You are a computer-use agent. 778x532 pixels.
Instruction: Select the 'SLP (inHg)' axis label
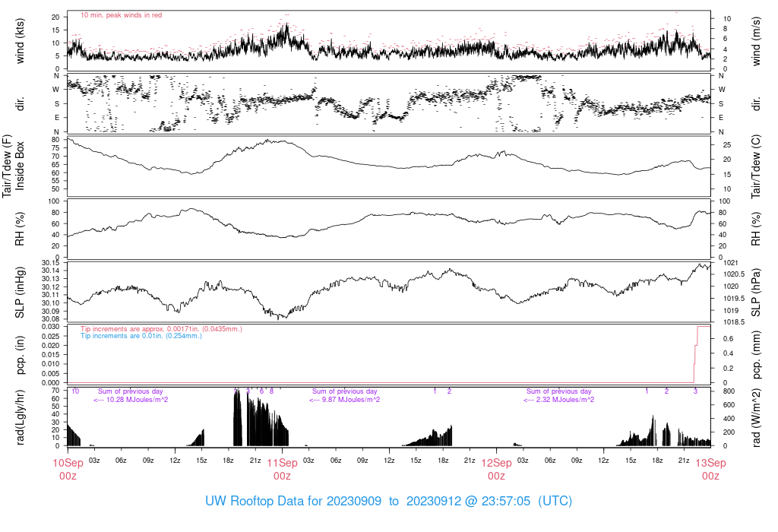pos(20,293)
